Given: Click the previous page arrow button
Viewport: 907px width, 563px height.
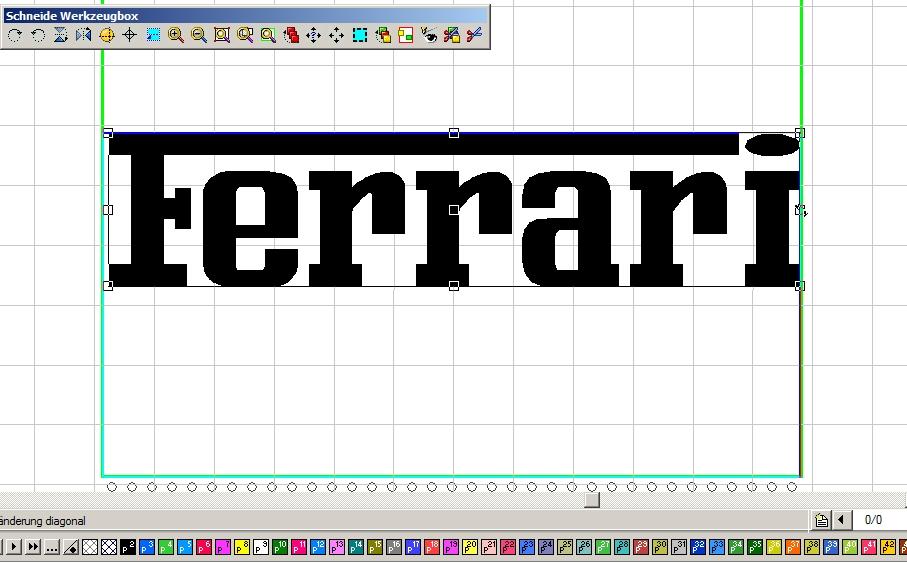Looking at the screenshot, I should point(841,520).
